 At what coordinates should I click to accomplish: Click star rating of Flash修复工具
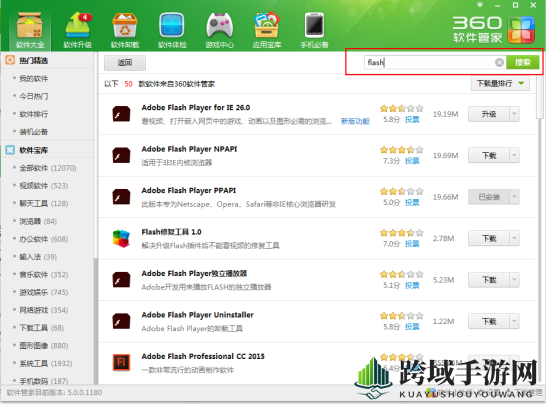coord(401,233)
